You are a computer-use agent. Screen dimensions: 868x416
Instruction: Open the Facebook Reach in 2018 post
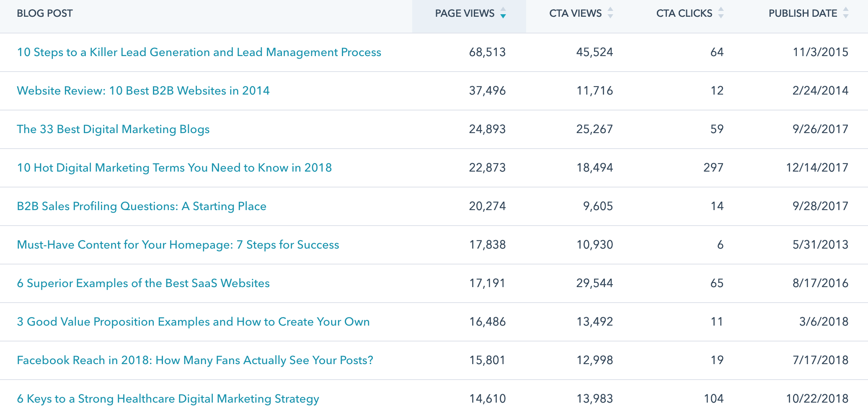(195, 360)
